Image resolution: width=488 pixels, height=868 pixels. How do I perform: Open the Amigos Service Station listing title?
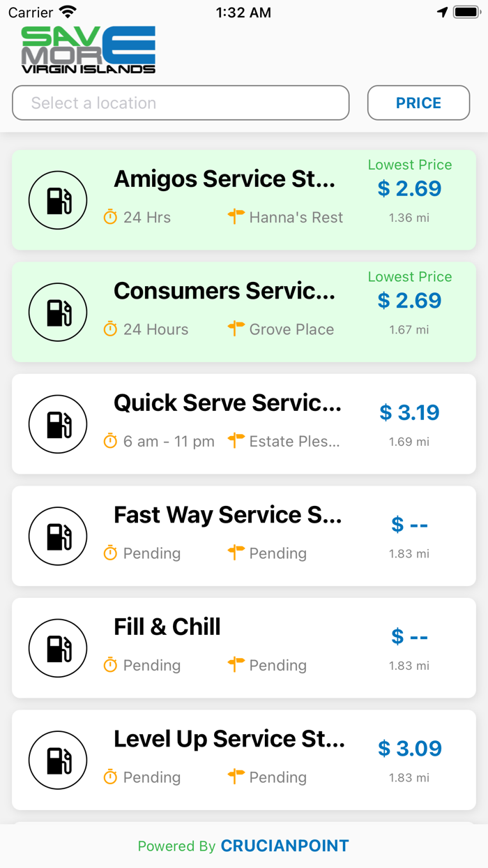click(224, 179)
